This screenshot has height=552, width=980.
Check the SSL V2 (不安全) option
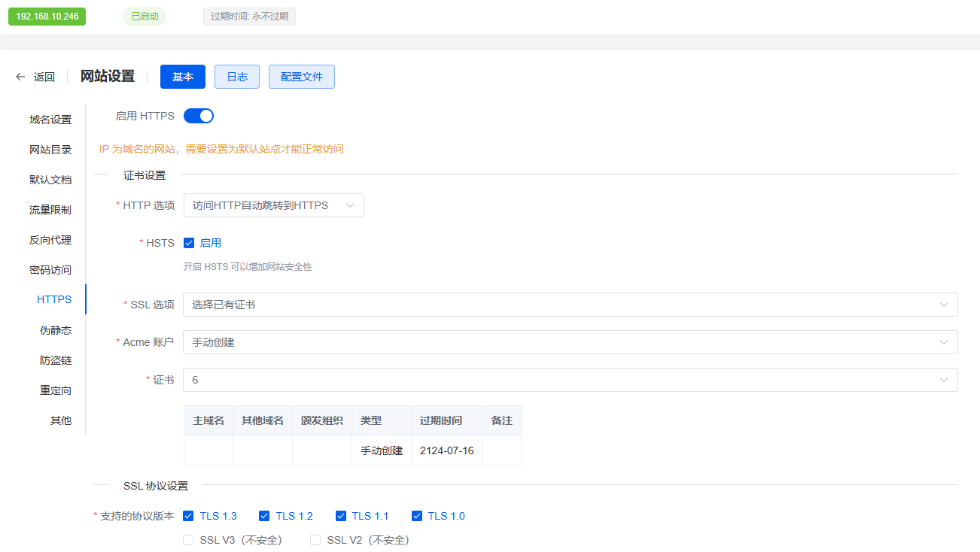[315, 540]
